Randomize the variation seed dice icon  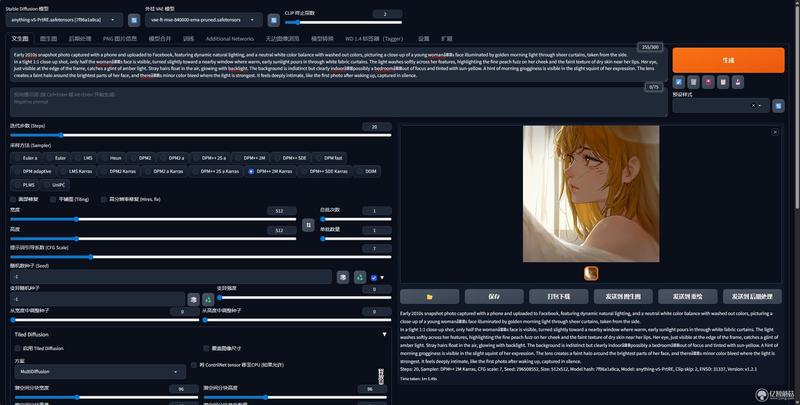tap(193, 299)
